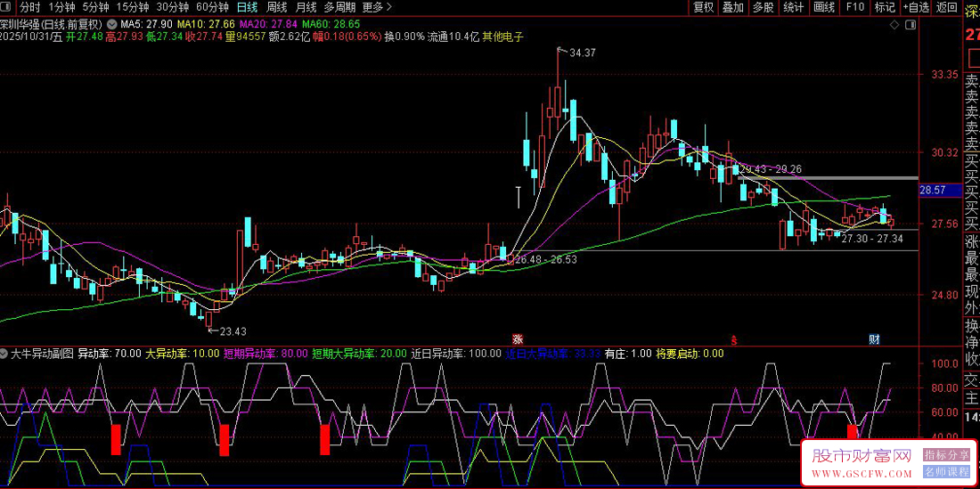The image size is (980, 489).
Task: Click the MA20: 27.84 label
Action: [268, 24]
